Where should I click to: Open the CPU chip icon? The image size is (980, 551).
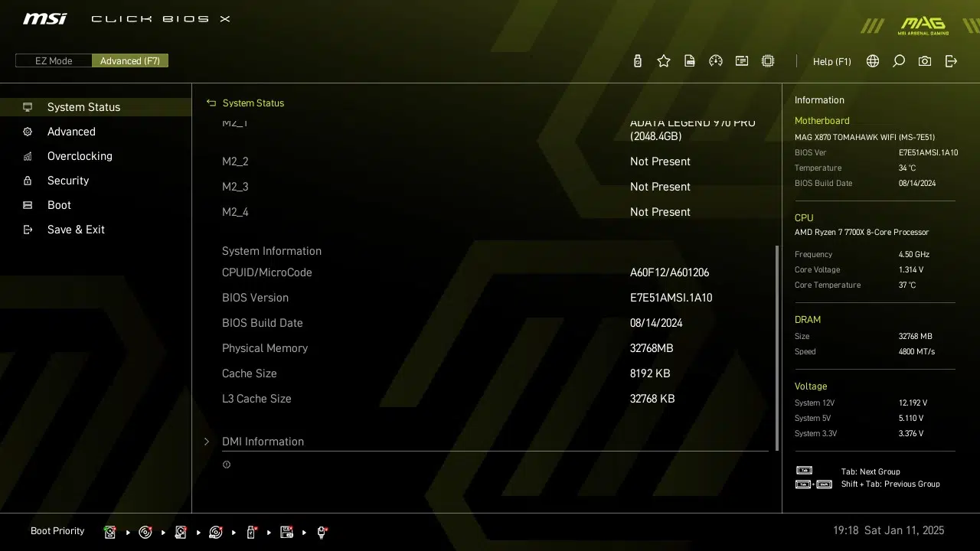pos(768,61)
